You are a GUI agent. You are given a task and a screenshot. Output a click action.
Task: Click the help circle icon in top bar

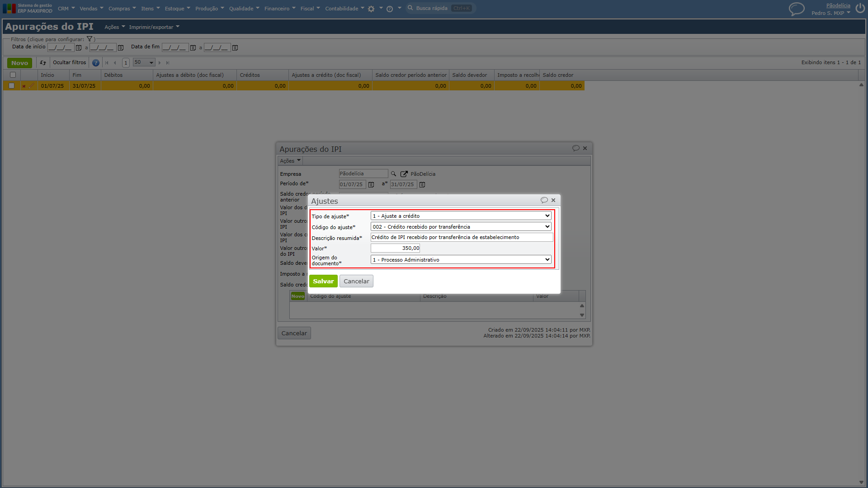pos(390,9)
